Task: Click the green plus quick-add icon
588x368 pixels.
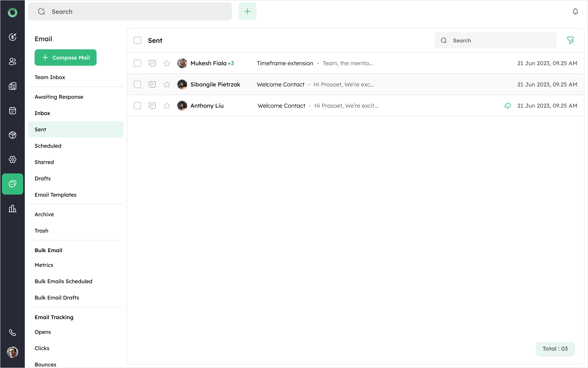Action: pyautogui.click(x=247, y=11)
